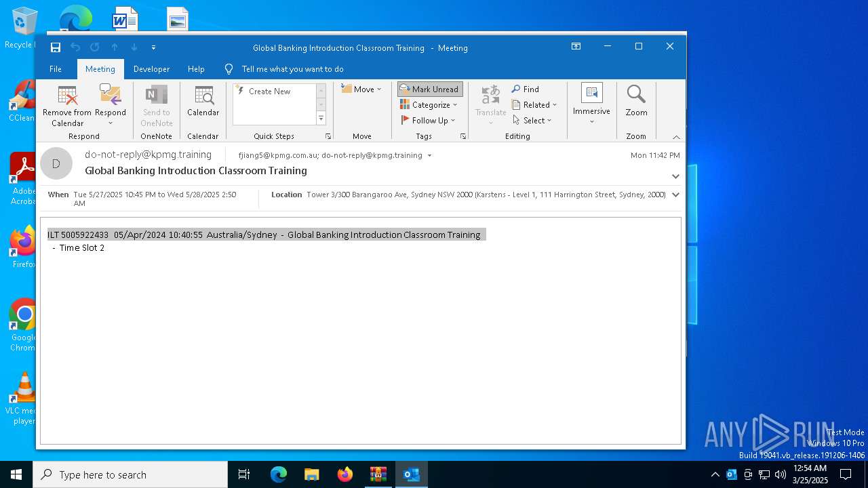868x488 pixels.
Task: Click the sender avatar D
Action: (56, 163)
